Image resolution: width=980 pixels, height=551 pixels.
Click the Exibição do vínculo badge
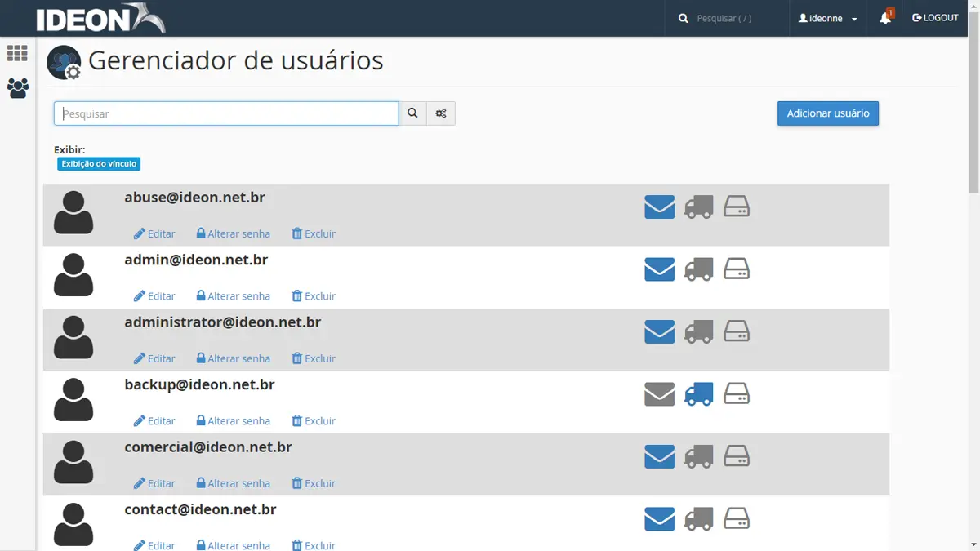pyautogui.click(x=98, y=163)
